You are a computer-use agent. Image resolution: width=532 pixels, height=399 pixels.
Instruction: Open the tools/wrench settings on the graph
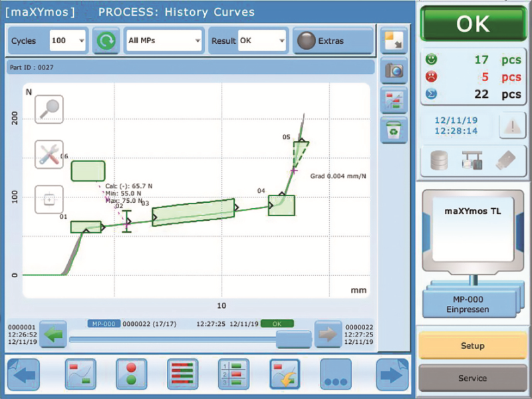point(48,156)
